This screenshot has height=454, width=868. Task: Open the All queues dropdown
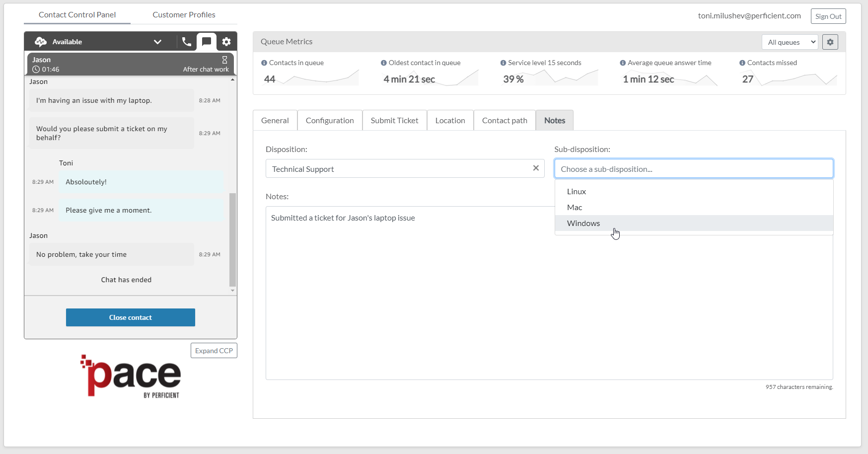[x=790, y=42]
